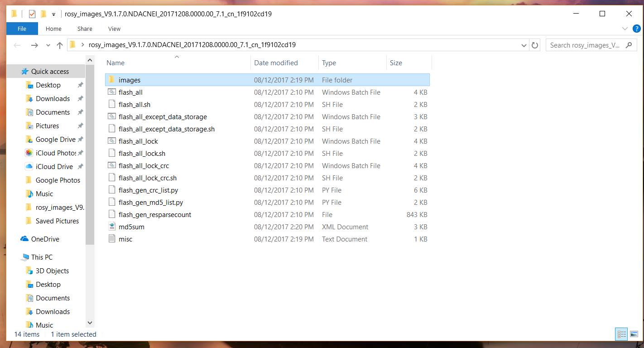Click the OneDrive cloud icon
Screen dimensions: 644x348
coord(24,239)
